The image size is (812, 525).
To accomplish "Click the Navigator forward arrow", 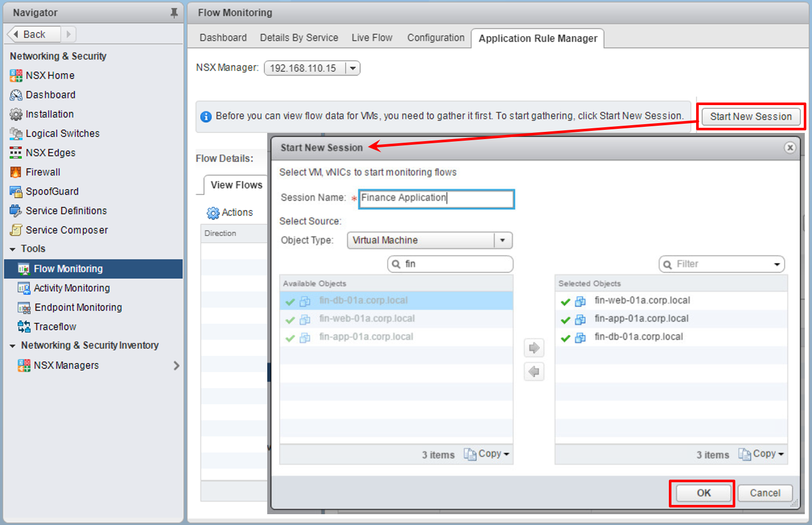I will 68,35.
